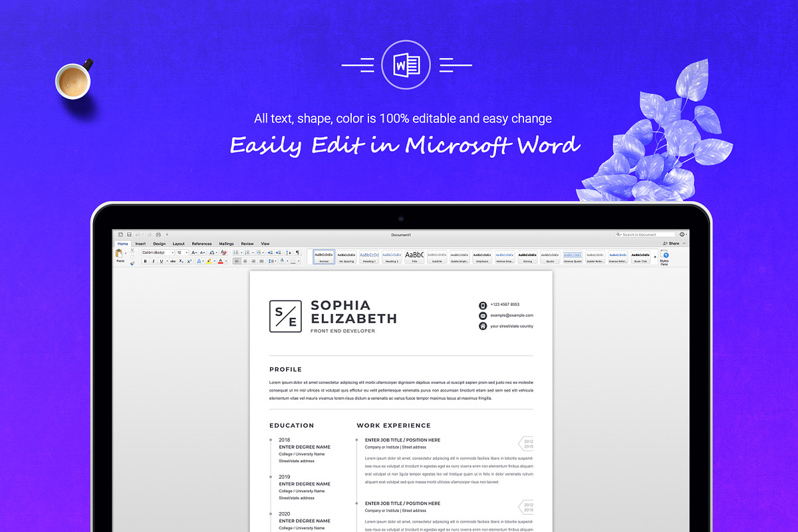Click the PROFILE section heading
798x532 pixels.
click(x=285, y=369)
